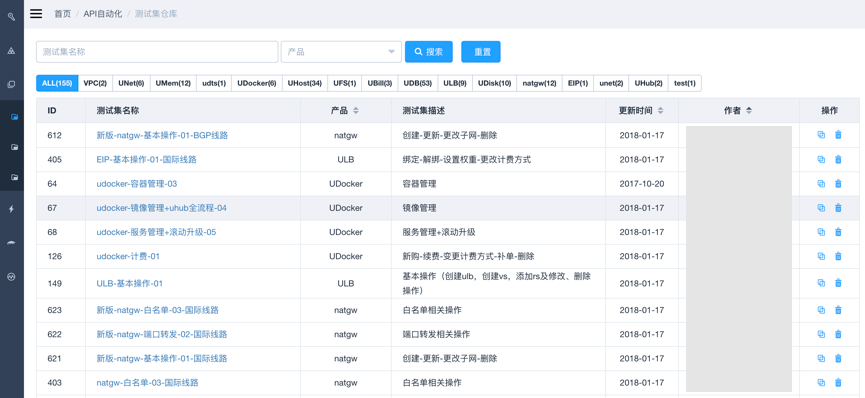The height and width of the screenshot is (398, 865).
Task: Delete the natgw-白名单-03-国际线路 row ID 403
Action: click(838, 383)
